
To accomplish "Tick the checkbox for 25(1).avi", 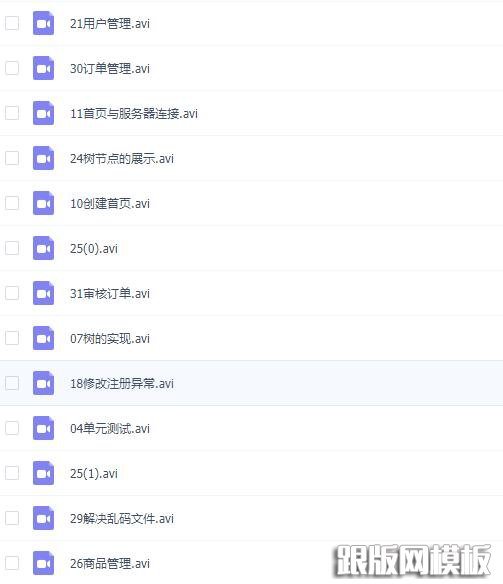I will coord(12,473).
